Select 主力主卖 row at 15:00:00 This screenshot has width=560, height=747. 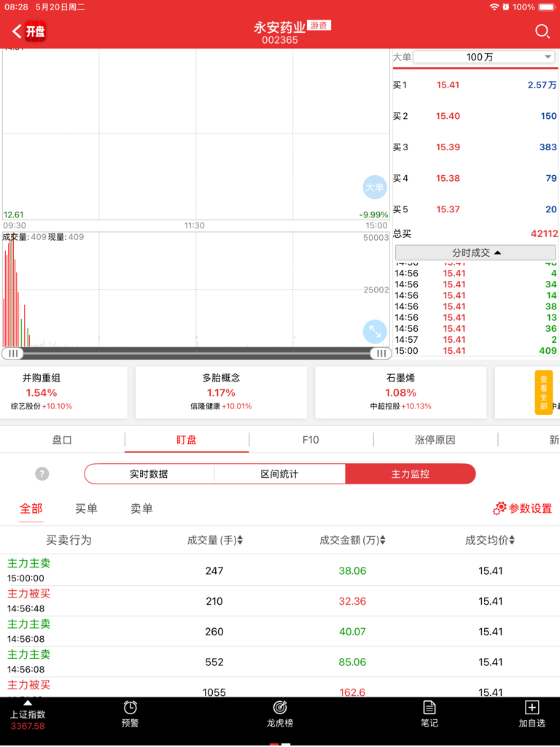280,570
